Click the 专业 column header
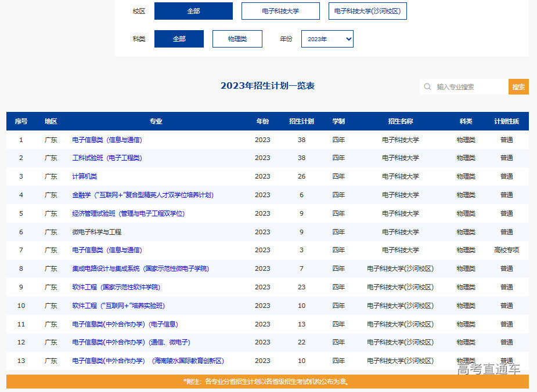Image resolution: width=537 pixels, height=392 pixels. point(156,121)
